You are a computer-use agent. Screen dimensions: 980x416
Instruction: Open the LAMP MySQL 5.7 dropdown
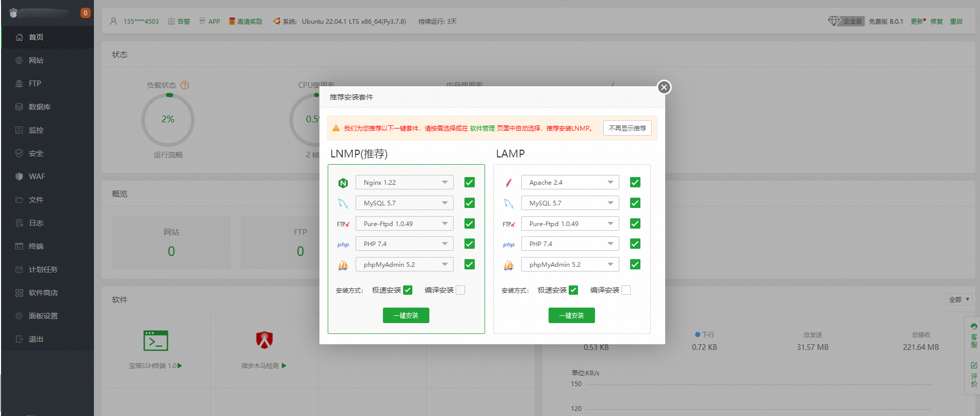pyautogui.click(x=570, y=203)
